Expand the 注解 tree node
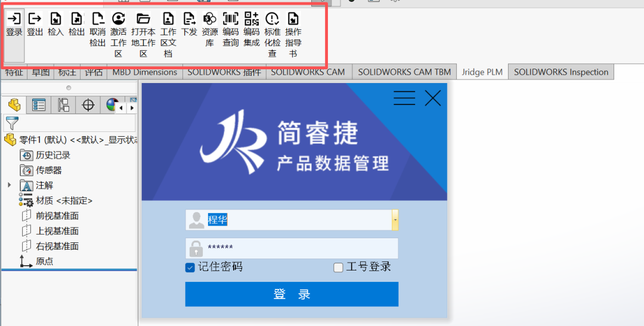644x326 pixels. click(x=10, y=185)
